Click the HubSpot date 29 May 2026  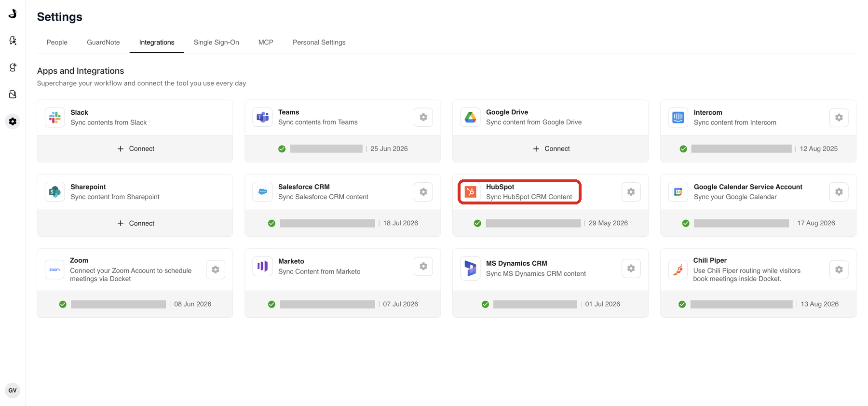click(608, 223)
